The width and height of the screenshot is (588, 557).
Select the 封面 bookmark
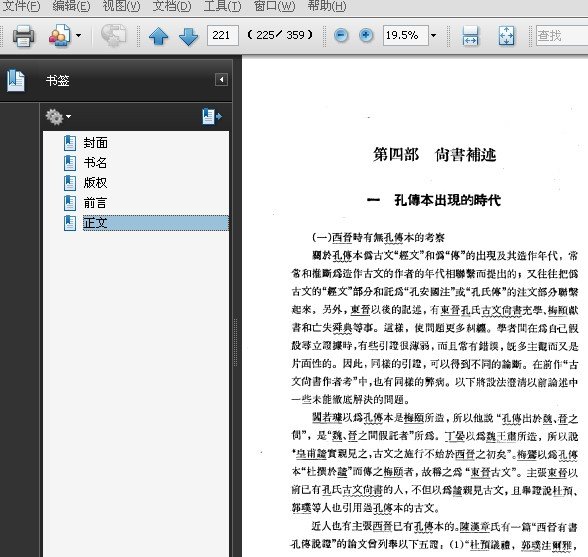(96, 143)
